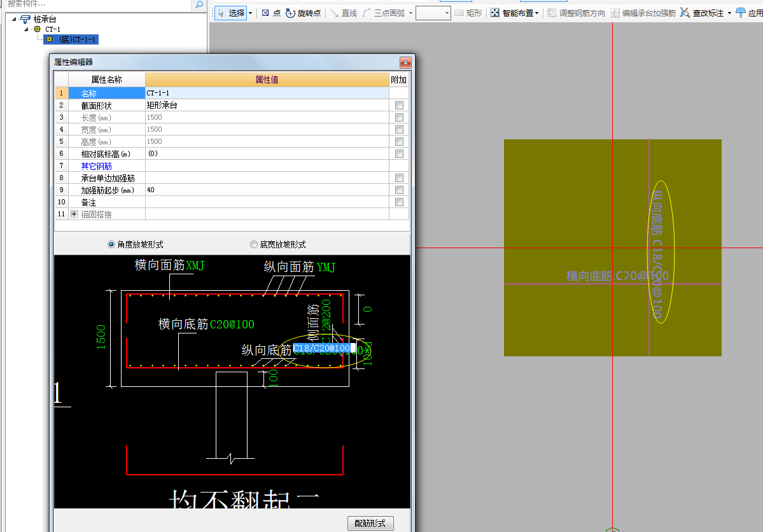Open the dropdown arrow beside 三点画弧

click(x=410, y=13)
